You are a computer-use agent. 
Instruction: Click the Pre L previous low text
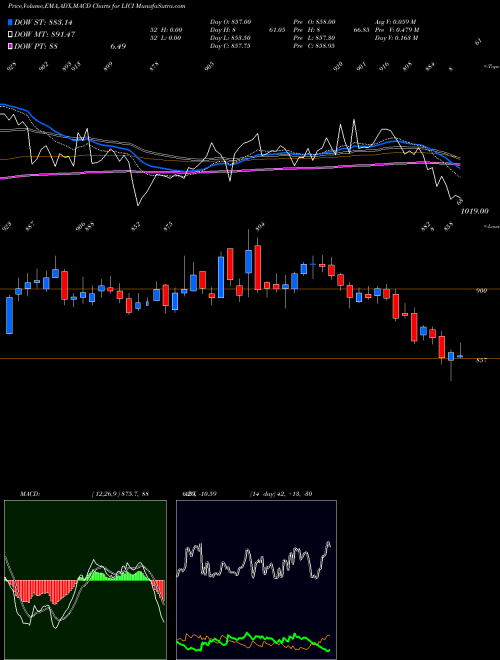(314, 38)
